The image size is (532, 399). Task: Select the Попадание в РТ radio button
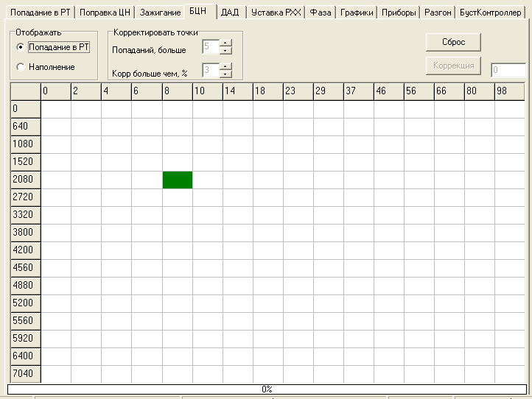[x=53, y=47]
